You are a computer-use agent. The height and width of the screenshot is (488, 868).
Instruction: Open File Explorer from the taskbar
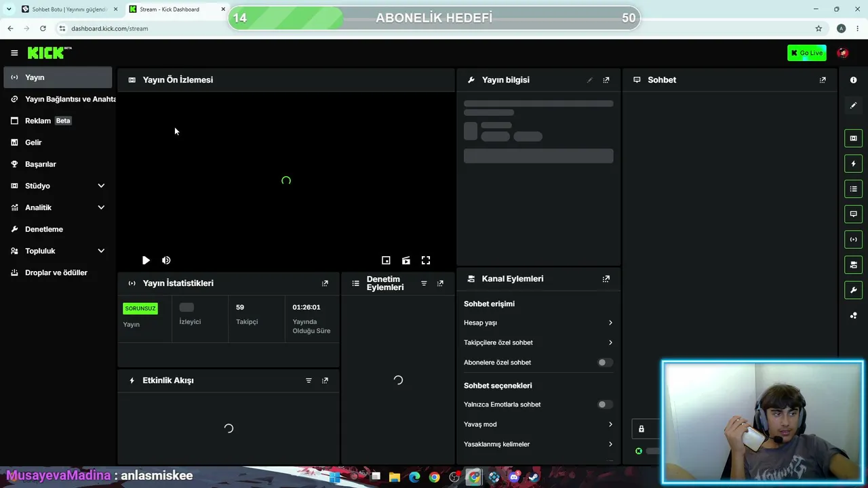pyautogui.click(x=395, y=477)
